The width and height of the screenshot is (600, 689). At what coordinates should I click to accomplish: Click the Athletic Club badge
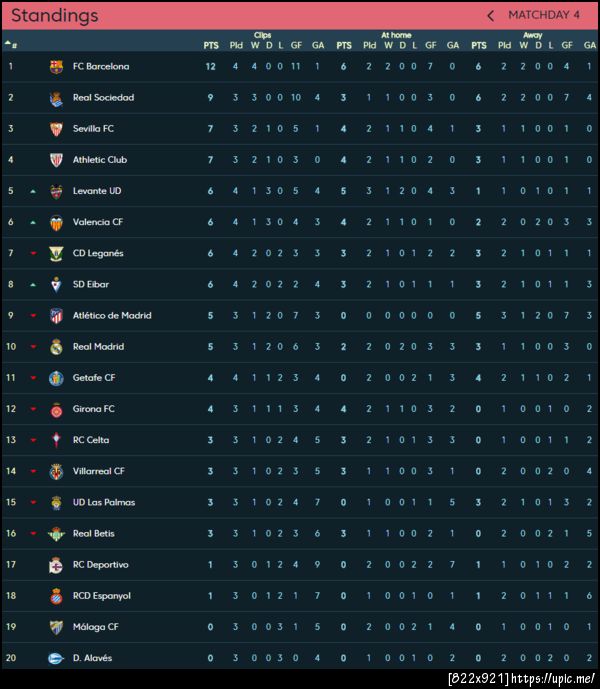coord(56,160)
